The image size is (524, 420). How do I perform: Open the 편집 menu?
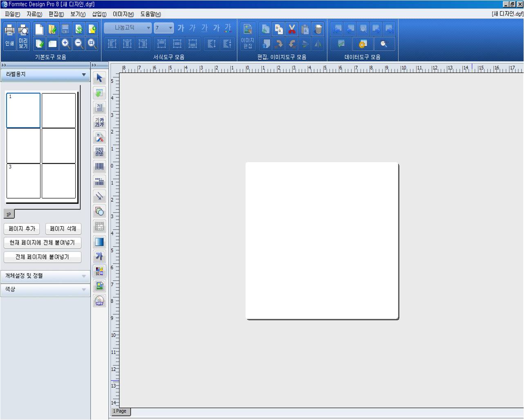(x=56, y=14)
